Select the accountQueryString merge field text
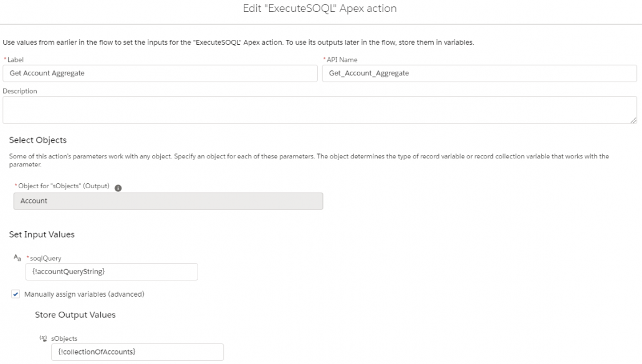Image resolution: width=642 pixels, height=364 pixels. coord(71,271)
